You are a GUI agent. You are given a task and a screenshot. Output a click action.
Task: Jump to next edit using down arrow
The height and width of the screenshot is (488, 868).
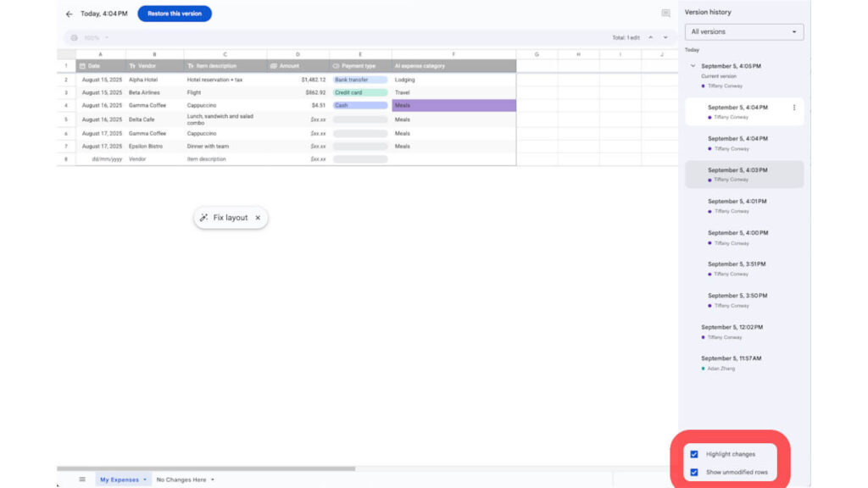[x=665, y=37]
